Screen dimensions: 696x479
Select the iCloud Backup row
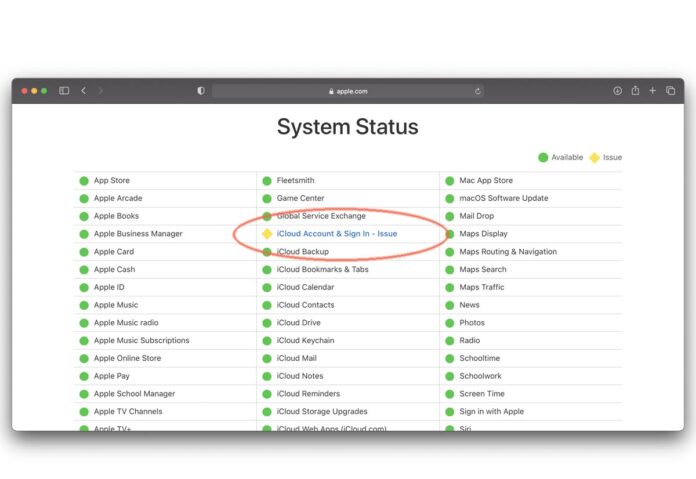click(348, 252)
